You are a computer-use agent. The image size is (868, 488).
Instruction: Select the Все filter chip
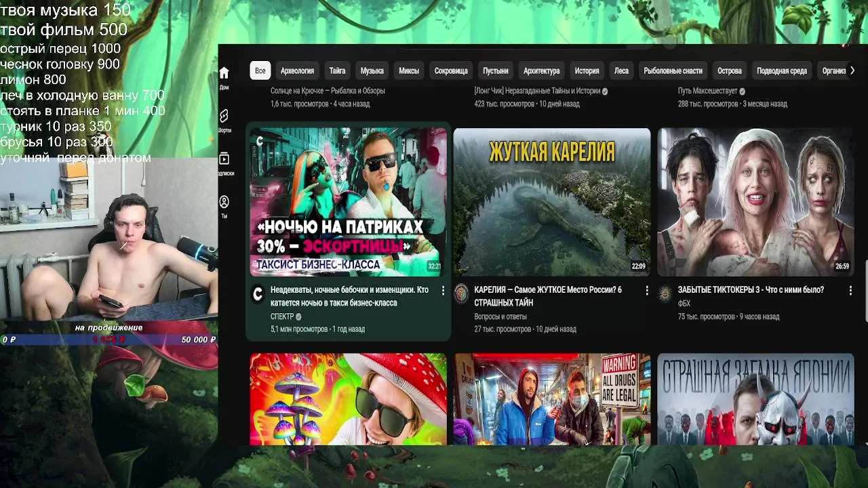(260, 70)
